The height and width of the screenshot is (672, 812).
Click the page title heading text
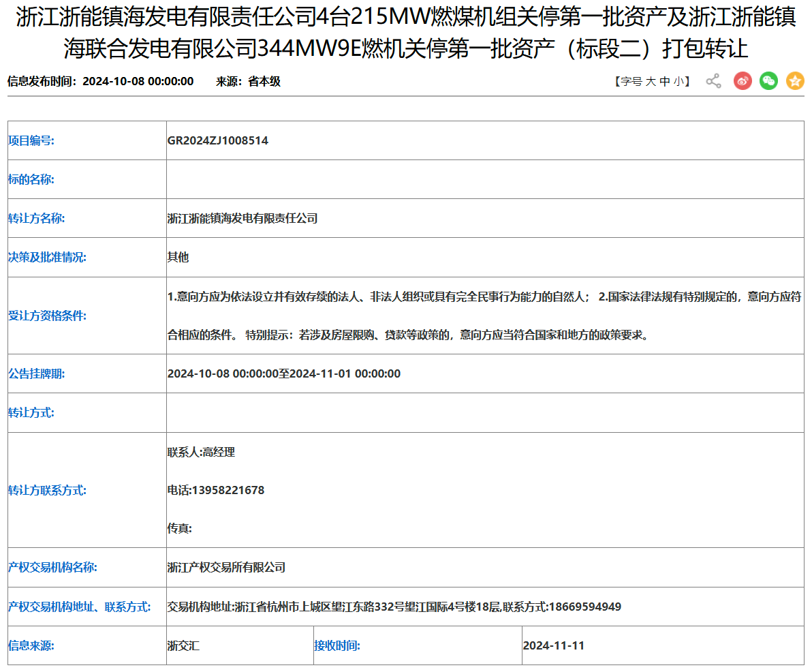406,33
